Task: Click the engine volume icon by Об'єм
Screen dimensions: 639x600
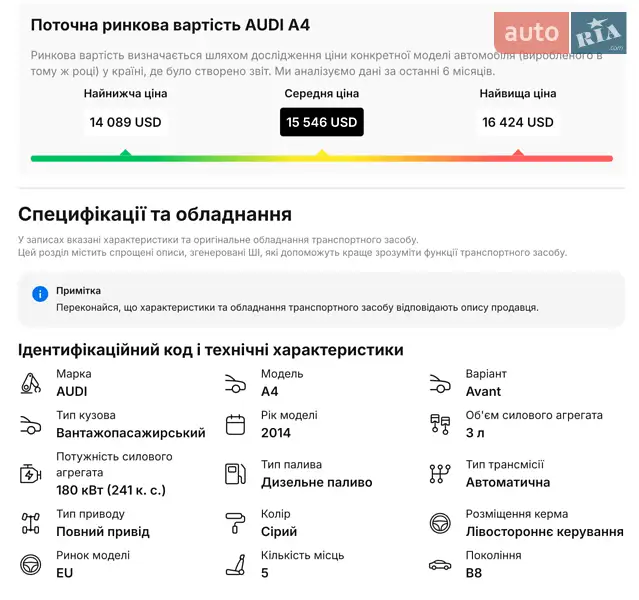Action: [439, 424]
